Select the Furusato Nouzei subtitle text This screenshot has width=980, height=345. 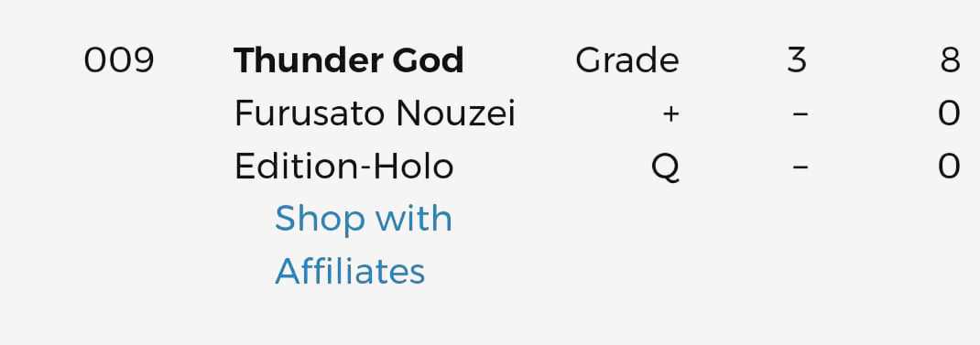[x=375, y=113]
